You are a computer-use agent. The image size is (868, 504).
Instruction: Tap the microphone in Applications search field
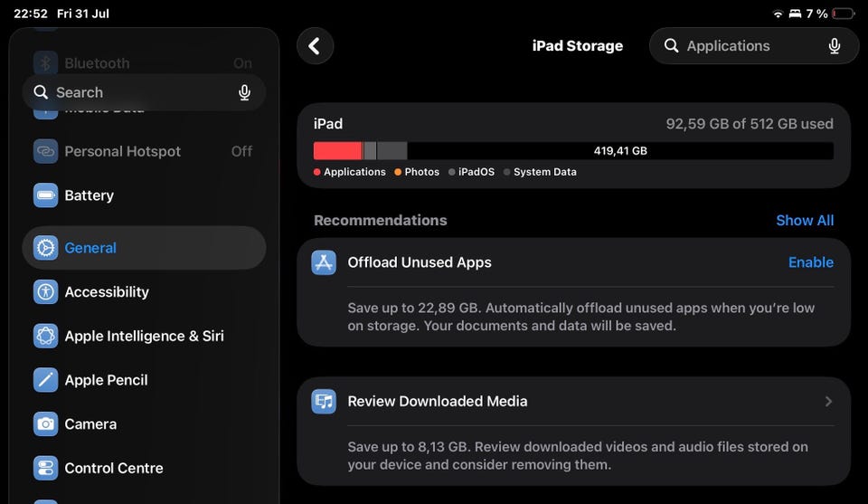[x=835, y=46]
